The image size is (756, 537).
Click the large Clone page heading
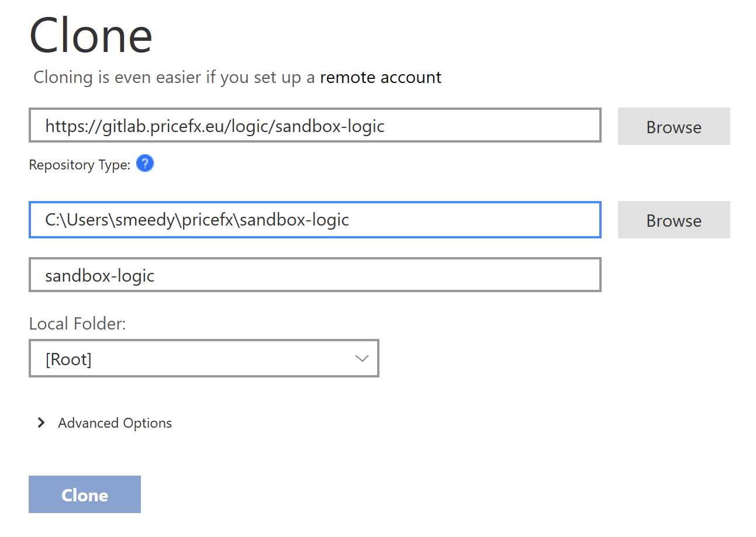tap(91, 36)
